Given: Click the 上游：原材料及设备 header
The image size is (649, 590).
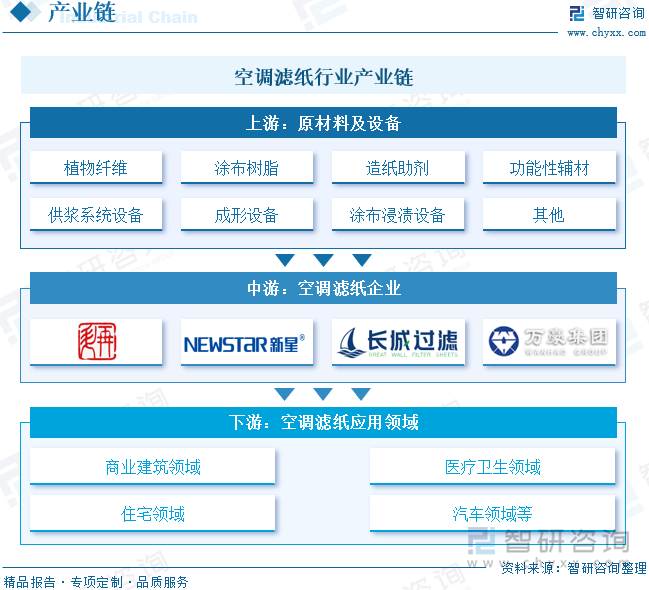Looking at the screenshot, I should click(323, 123).
